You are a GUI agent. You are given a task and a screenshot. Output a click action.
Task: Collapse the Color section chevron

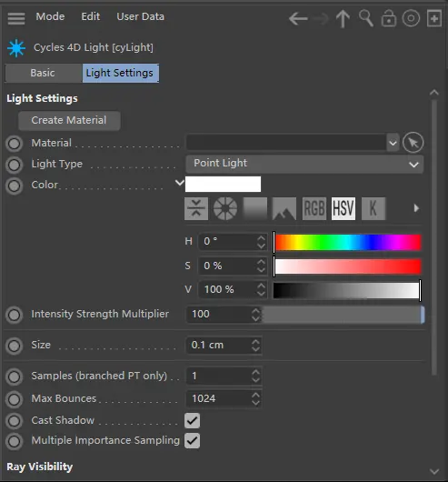tap(179, 183)
